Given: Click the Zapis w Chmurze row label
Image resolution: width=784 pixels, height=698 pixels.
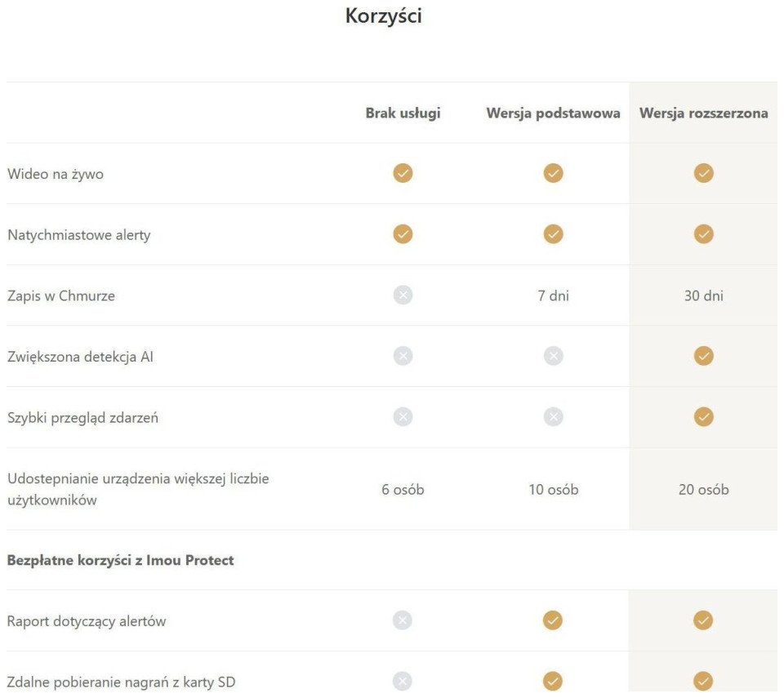Looking at the screenshot, I should pos(61,296).
